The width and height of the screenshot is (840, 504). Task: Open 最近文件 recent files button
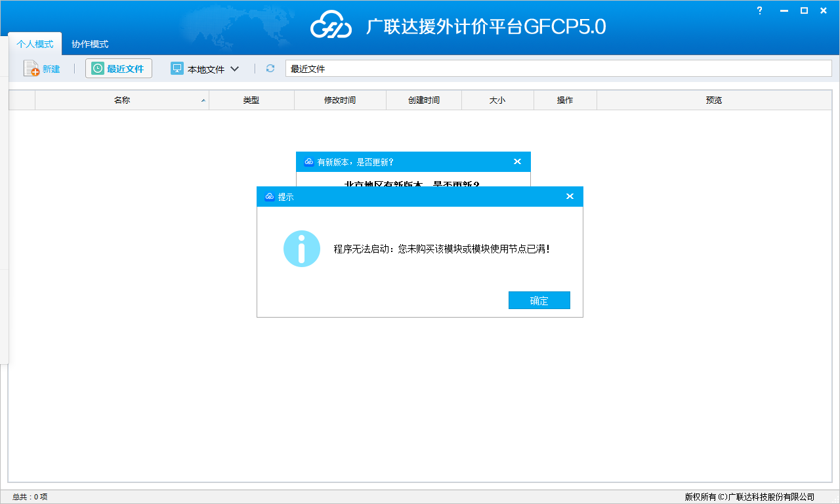[119, 68]
